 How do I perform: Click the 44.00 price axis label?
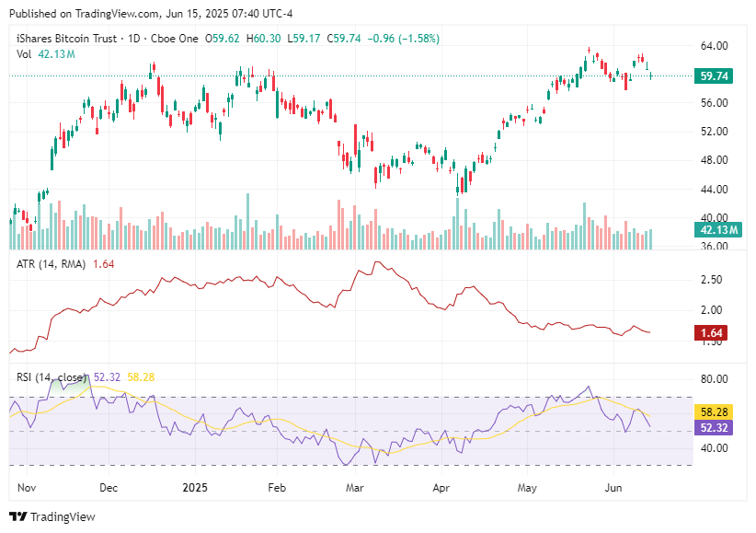714,190
